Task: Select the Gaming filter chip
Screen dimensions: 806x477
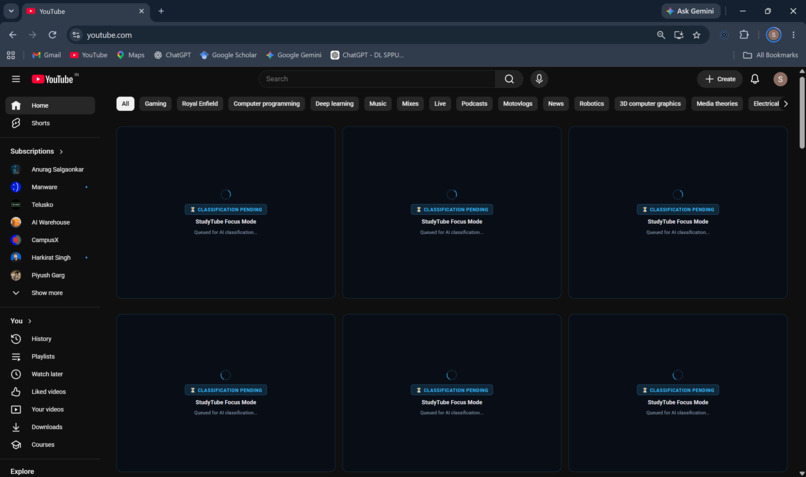Action: tap(155, 104)
